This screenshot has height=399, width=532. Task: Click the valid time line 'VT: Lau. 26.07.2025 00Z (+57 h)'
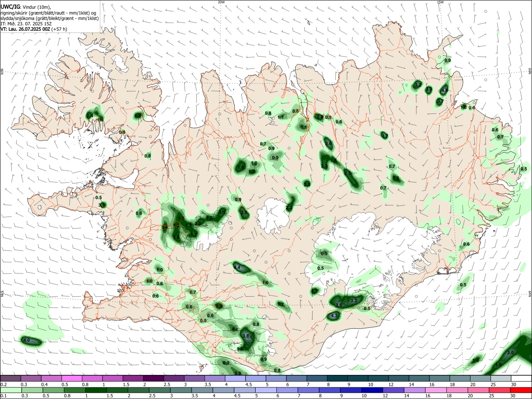[x=34, y=29]
